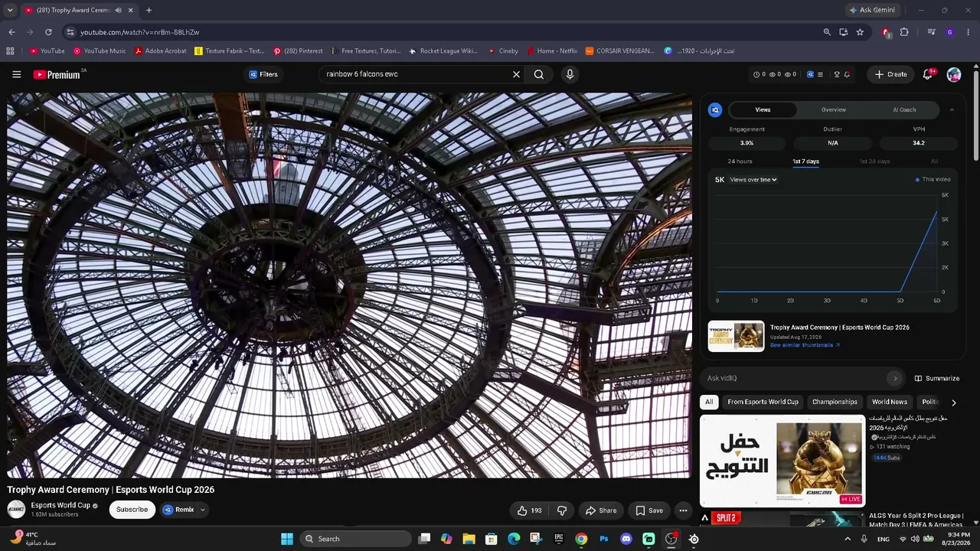The image size is (980, 551).
Task: Select the All recommendations chip
Action: click(709, 402)
